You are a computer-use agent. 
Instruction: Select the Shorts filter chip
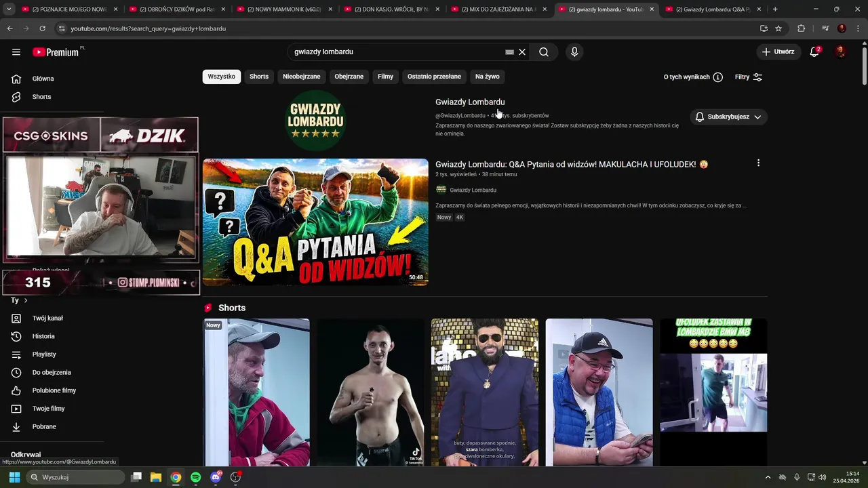[x=259, y=77]
